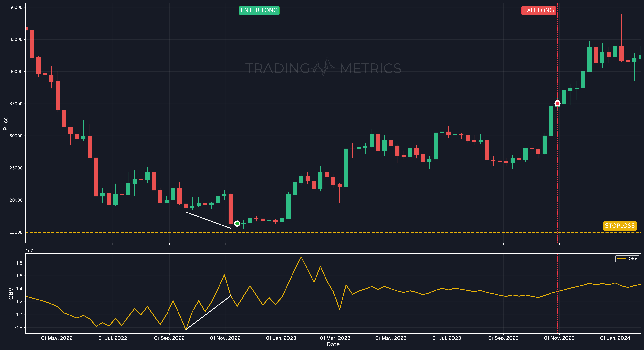Click the 1.4 OBV tick label
This screenshot has height=350, width=644.
[x=19, y=289]
